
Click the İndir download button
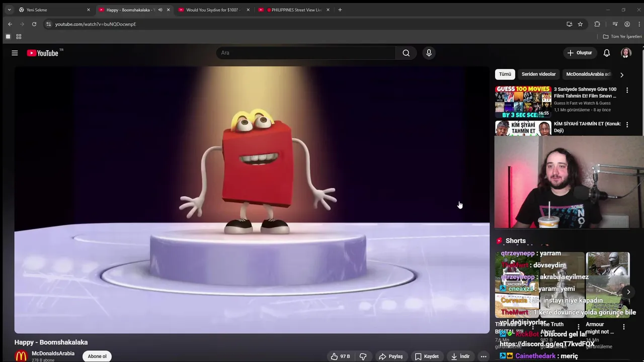click(460, 356)
